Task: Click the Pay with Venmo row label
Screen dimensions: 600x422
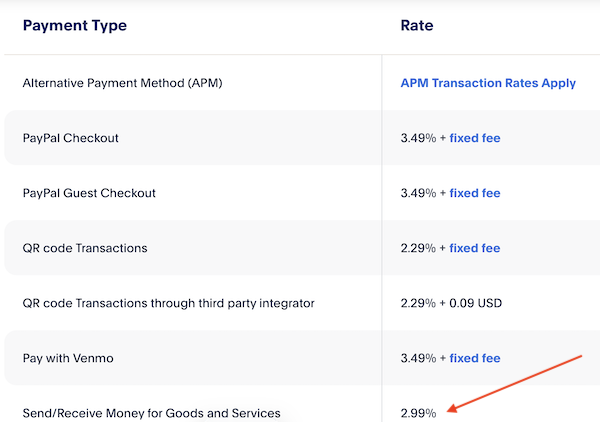Action: pos(70,358)
